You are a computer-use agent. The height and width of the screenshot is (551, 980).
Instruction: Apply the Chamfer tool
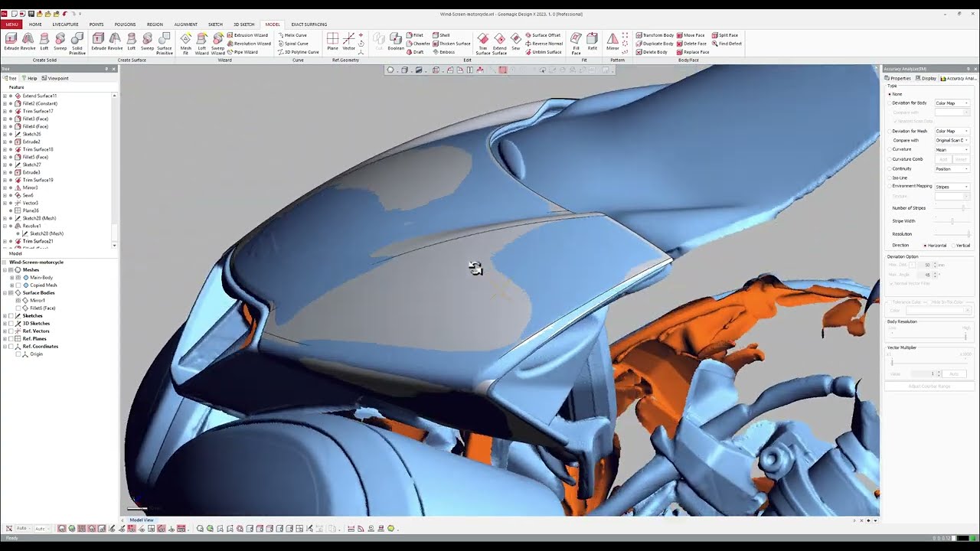click(x=418, y=44)
